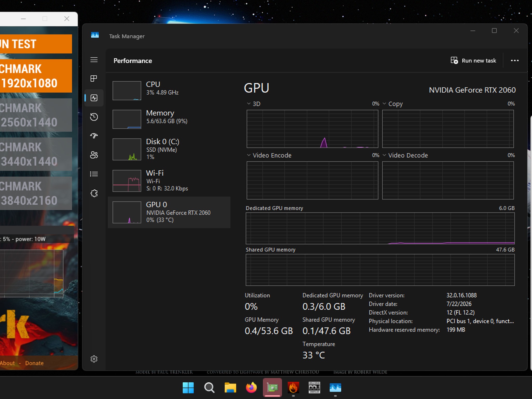Start the 2560x1440 benchmark preset

pos(36,115)
